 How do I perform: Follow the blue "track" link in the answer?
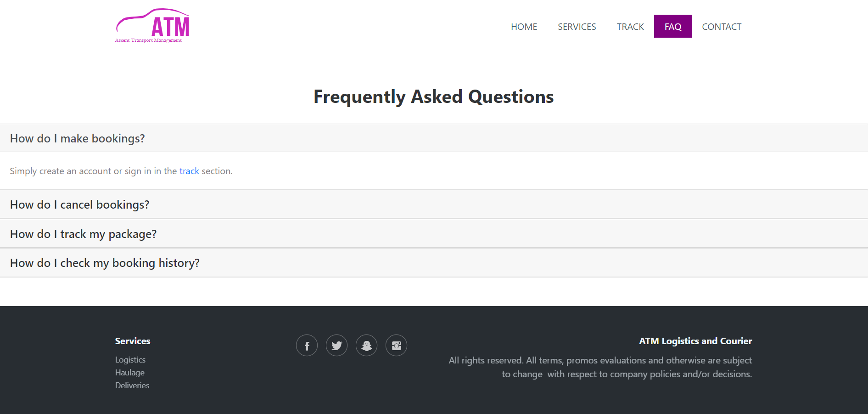point(189,171)
